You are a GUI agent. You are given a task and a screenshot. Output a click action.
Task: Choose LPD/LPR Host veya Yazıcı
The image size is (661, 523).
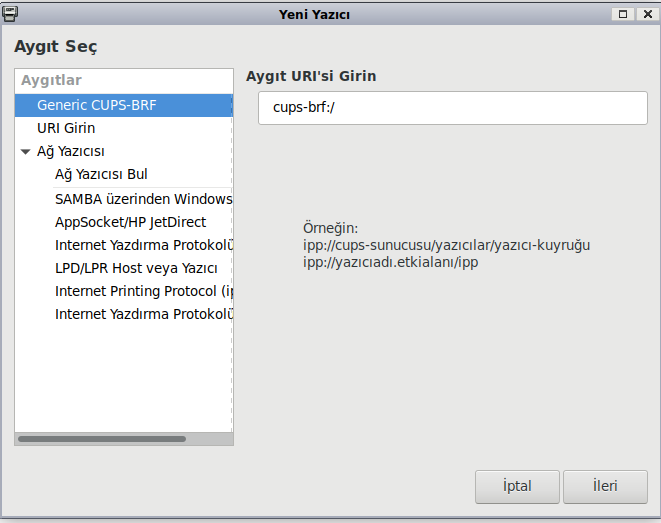coord(136,268)
